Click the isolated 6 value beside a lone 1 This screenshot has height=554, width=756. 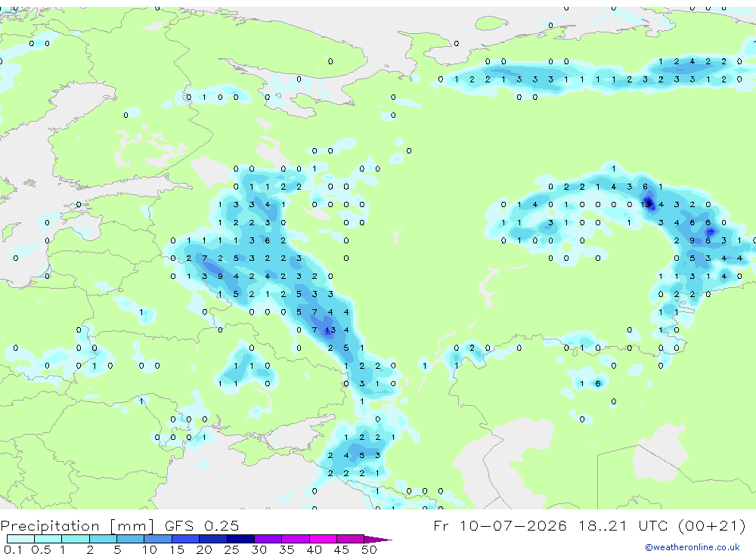coord(598,383)
